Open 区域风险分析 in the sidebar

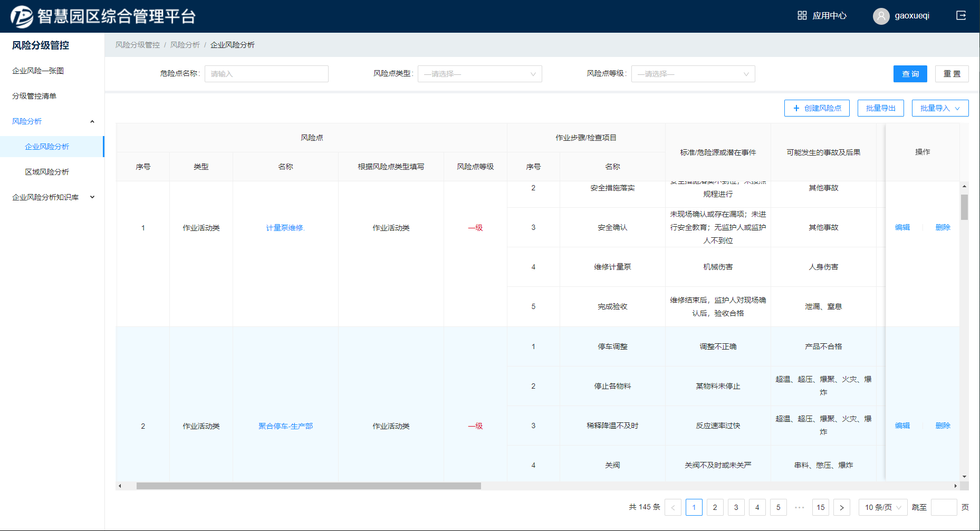47,172
